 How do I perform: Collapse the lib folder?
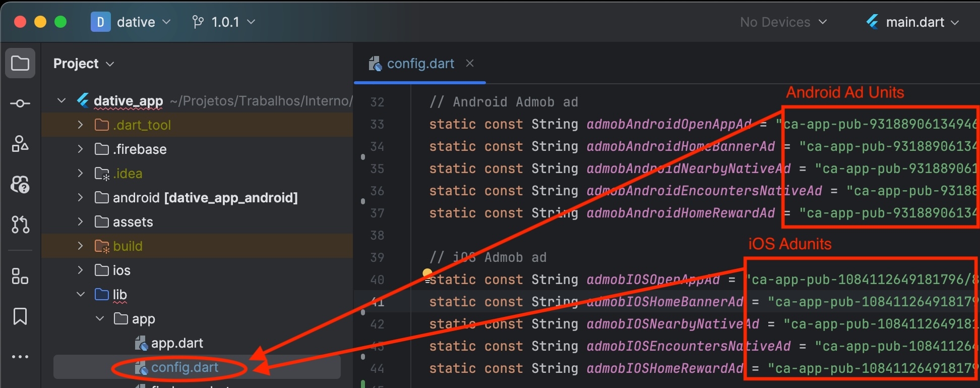point(80,294)
